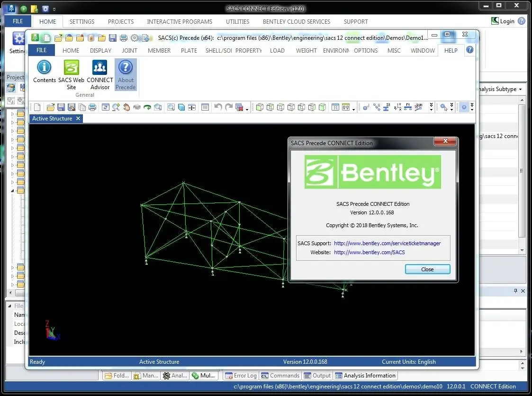This screenshot has width=532, height=396.
Task: Click the blue 3D cube view icon
Action: [181, 108]
